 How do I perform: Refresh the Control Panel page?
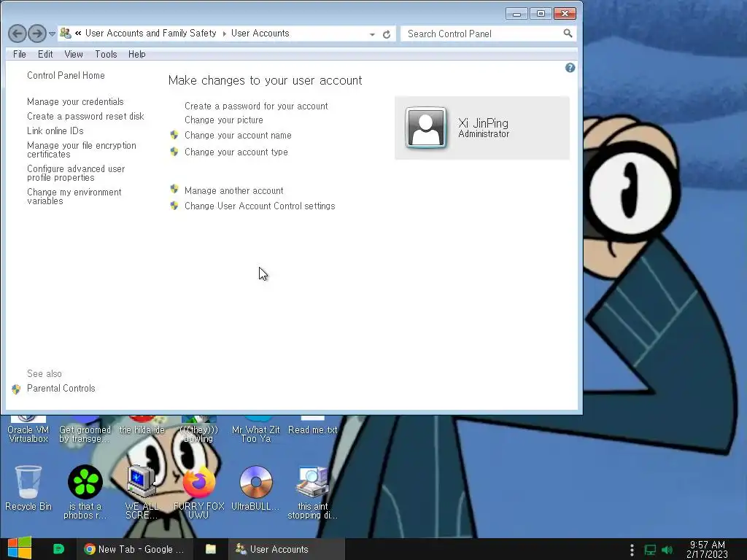click(x=387, y=34)
